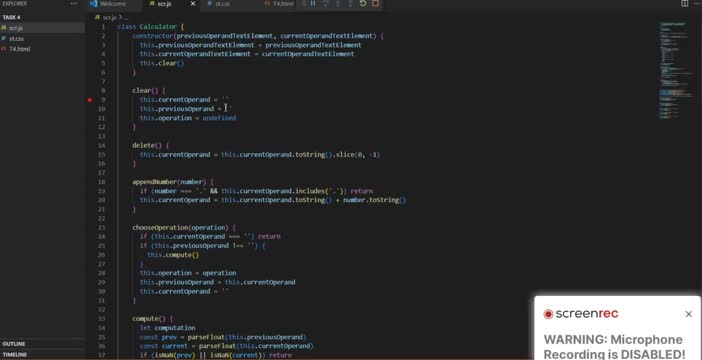This screenshot has height=360, width=702.
Task: Open T4.html in the Explorer tree
Action: click(20, 49)
